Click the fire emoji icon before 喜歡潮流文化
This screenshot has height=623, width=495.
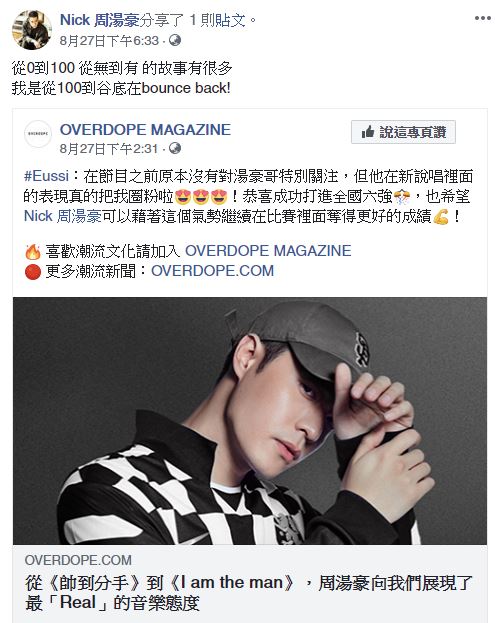pos(33,252)
